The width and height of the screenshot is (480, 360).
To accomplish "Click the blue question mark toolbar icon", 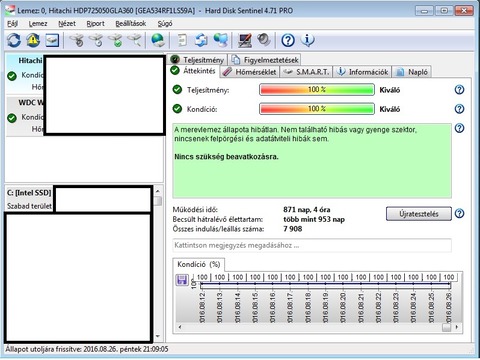I will [288, 40].
